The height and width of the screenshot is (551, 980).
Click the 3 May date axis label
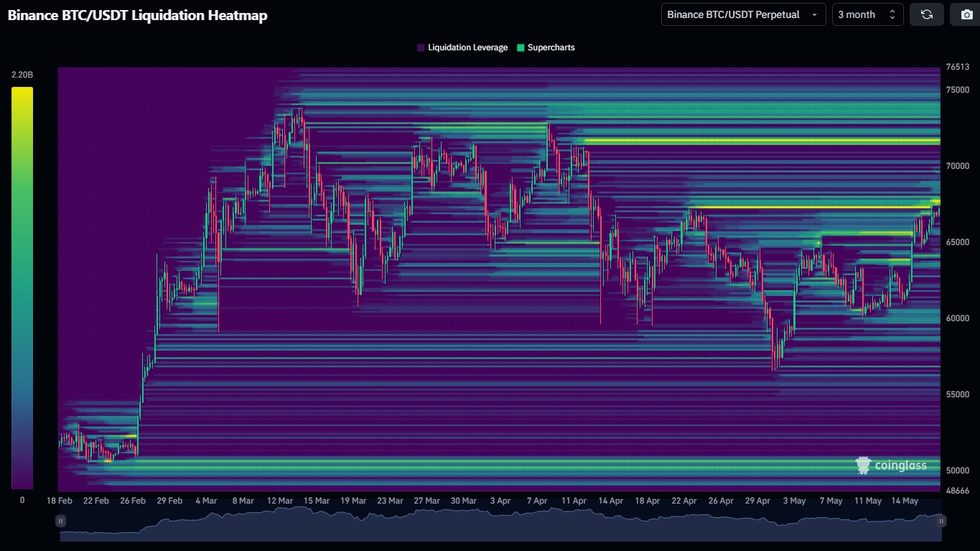793,501
